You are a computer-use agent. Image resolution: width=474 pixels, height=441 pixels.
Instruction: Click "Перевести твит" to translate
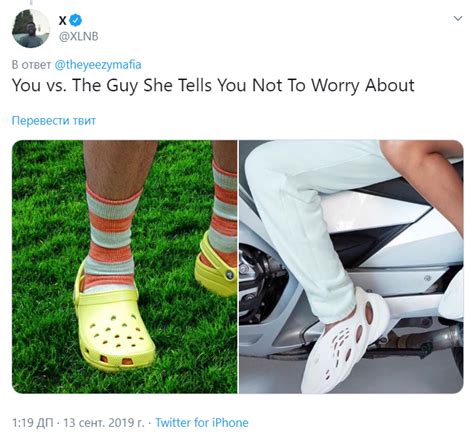coord(54,120)
